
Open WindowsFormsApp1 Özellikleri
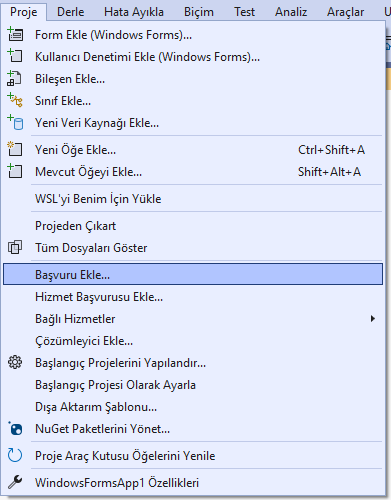point(193,483)
